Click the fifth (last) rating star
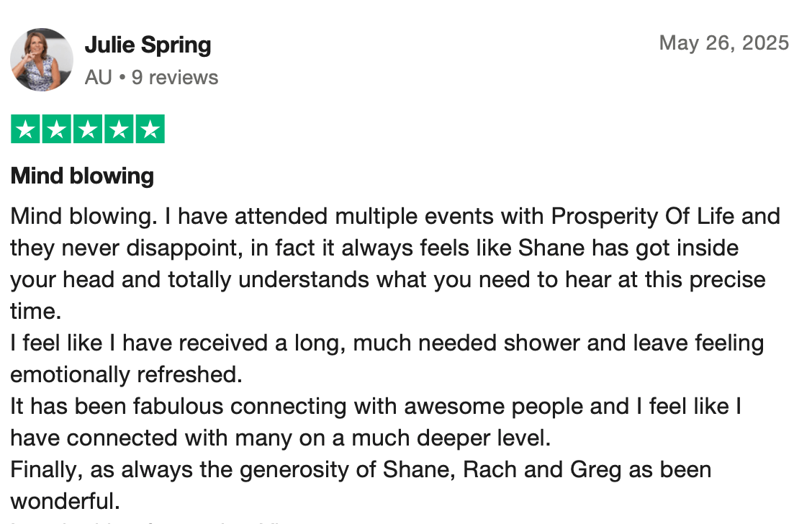The image size is (812, 524). pos(150,130)
